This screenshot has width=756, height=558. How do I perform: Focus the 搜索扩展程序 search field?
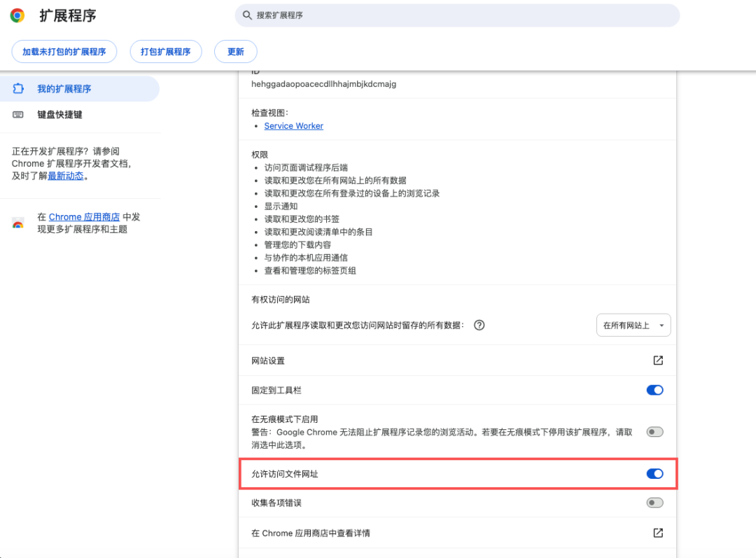pos(457,15)
